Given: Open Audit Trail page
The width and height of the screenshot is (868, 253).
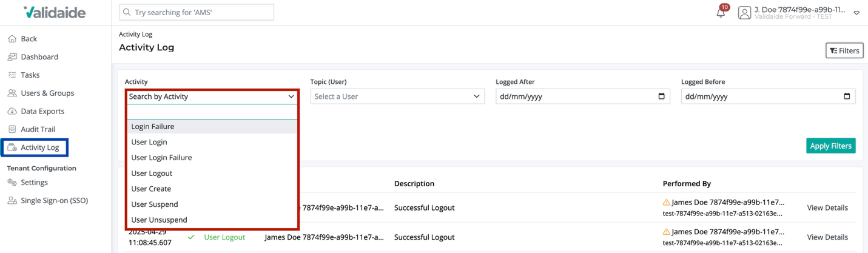Looking at the screenshot, I should click(38, 129).
